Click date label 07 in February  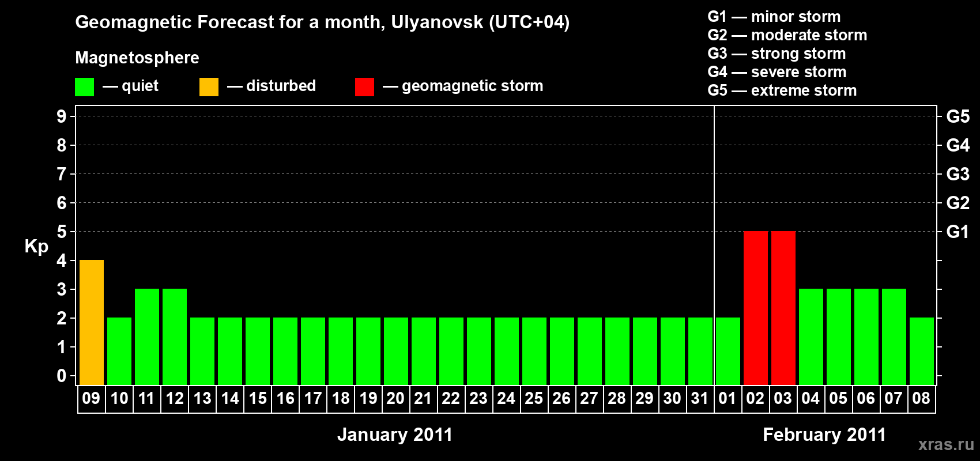(x=894, y=398)
